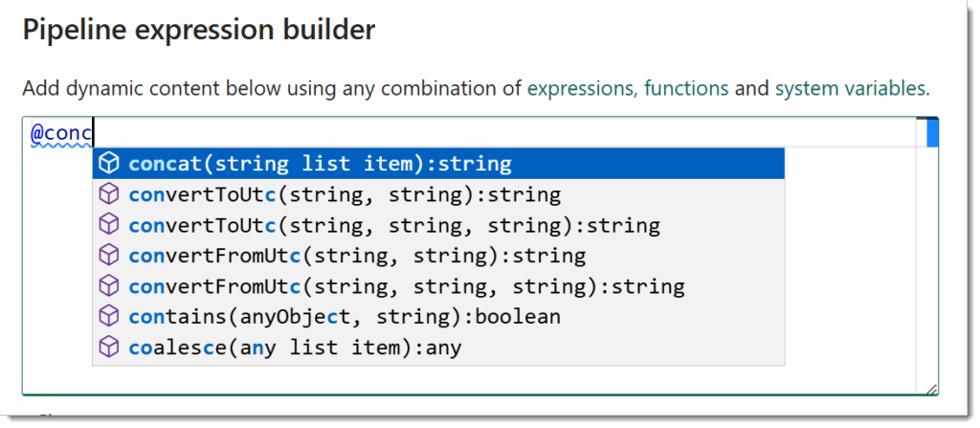Click cube icon of three-argument convertToUtc
Viewport: 980px width, 428px height.
109,225
